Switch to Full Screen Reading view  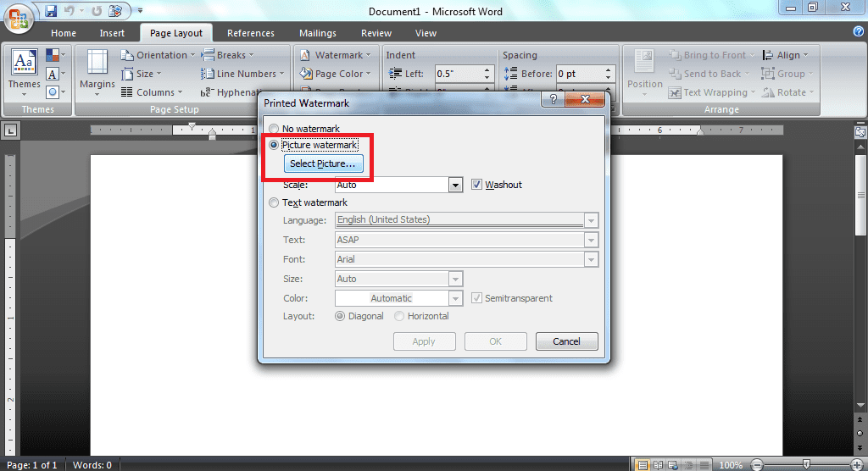pyautogui.click(x=658, y=465)
